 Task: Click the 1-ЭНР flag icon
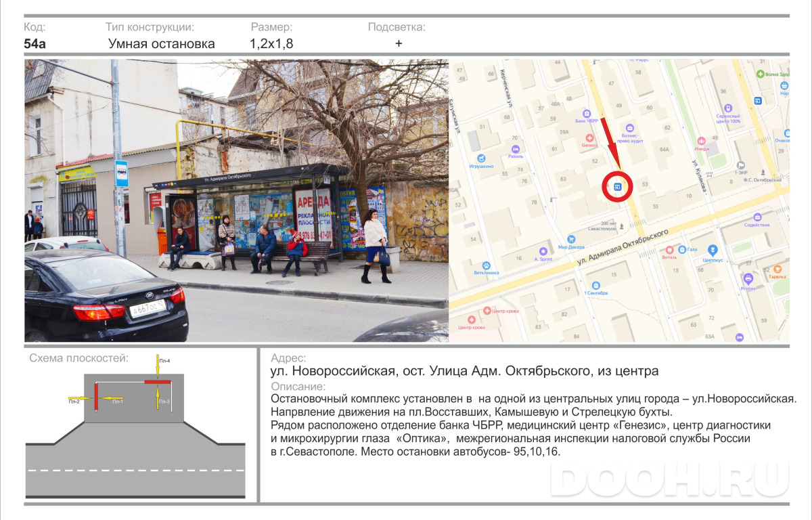click(742, 164)
